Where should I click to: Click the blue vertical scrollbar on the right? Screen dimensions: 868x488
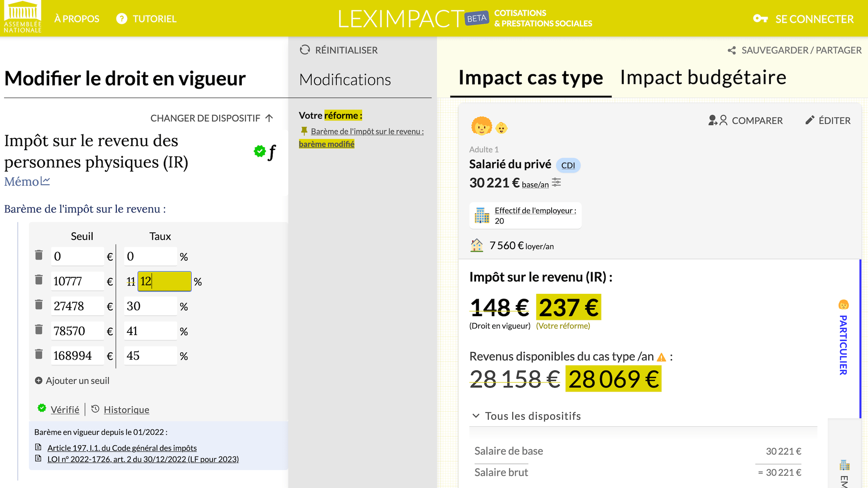(860, 339)
